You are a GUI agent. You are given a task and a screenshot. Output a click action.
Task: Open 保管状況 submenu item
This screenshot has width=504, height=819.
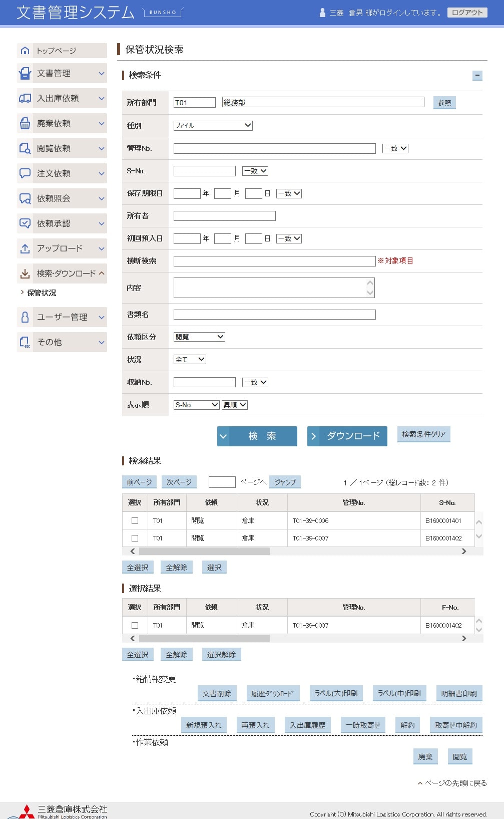click(x=42, y=293)
